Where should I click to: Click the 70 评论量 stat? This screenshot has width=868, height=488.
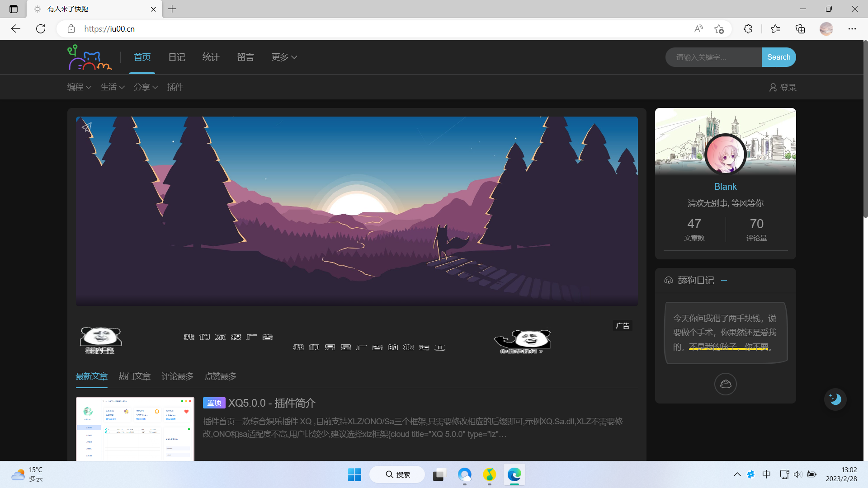756,230
